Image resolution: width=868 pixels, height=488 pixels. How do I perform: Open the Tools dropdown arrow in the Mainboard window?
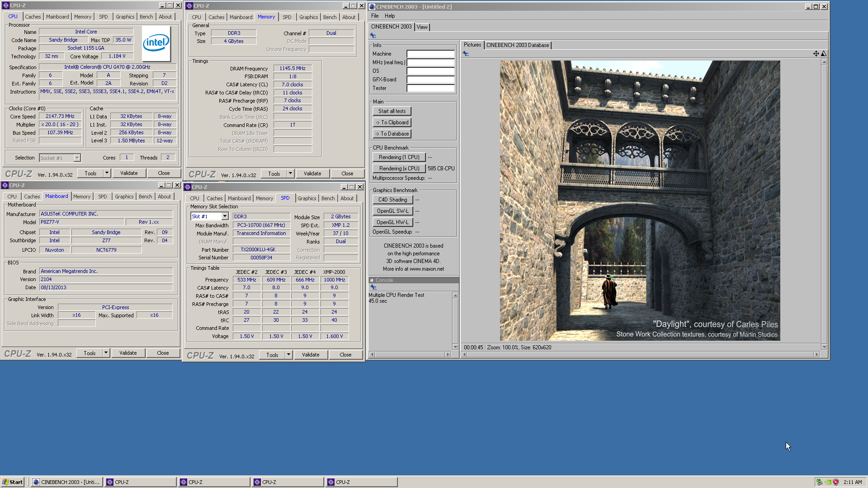click(x=106, y=353)
